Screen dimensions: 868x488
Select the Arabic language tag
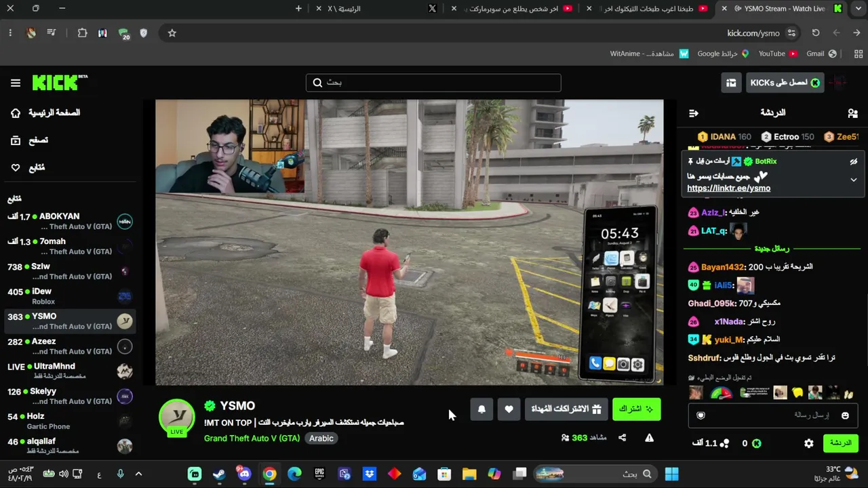tap(321, 439)
